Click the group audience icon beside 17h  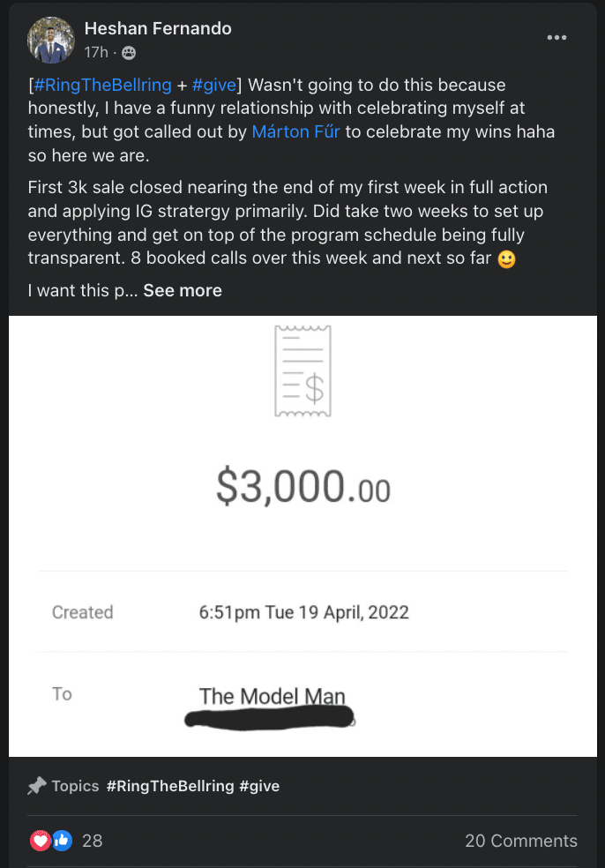click(129, 53)
